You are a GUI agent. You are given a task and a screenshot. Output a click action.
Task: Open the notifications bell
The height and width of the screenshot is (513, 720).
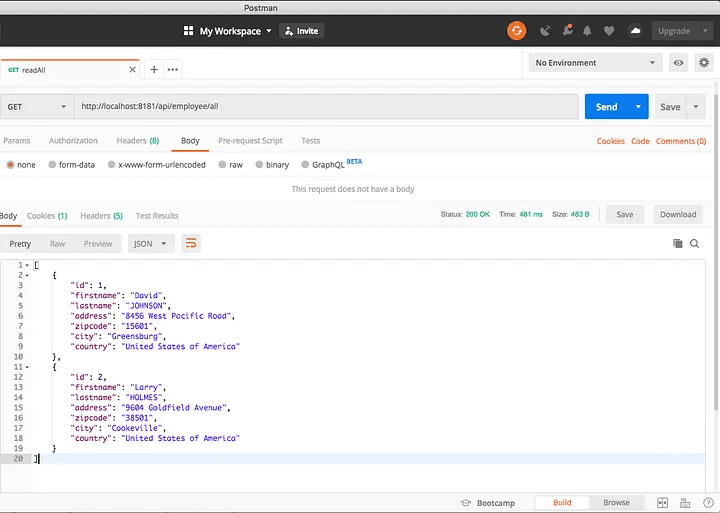coord(587,31)
